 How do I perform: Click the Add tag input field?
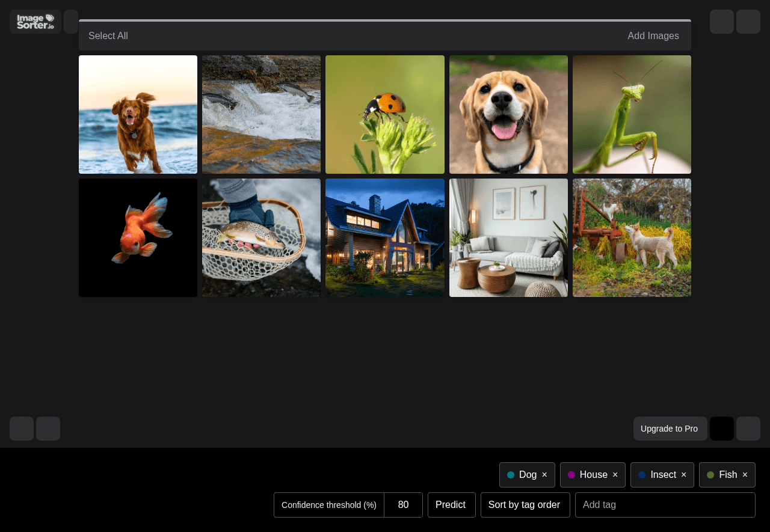665,505
